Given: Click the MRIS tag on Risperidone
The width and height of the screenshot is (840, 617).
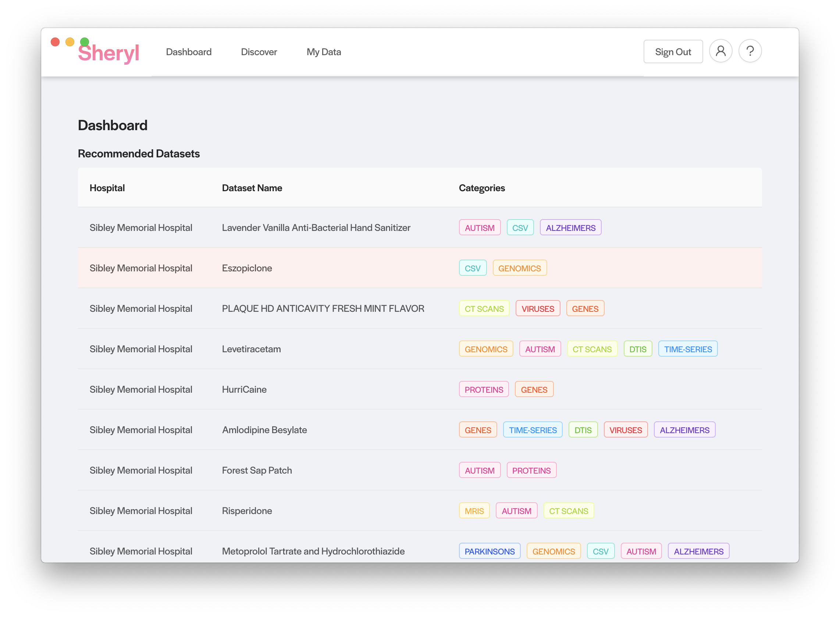Looking at the screenshot, I should point(474,511).
